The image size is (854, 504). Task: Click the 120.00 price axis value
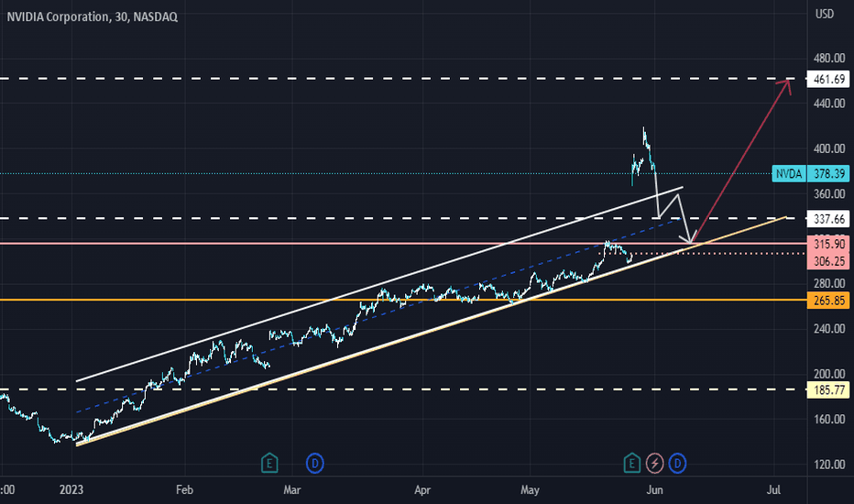coord(829,465)
